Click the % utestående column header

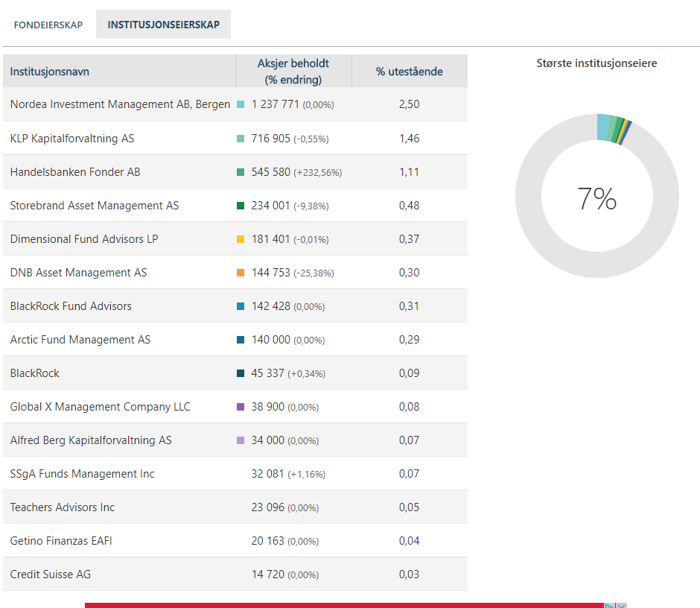click(x=410, y=72)
